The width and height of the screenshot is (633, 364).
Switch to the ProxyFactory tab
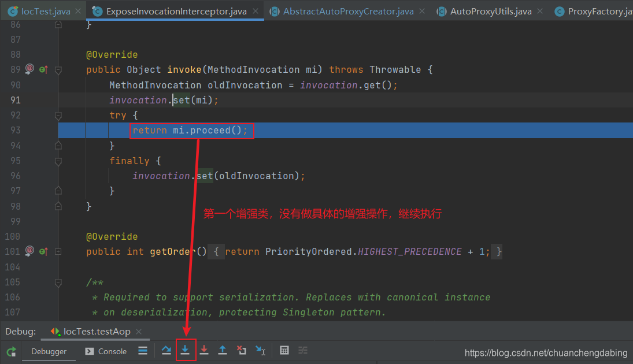click(600, 12)
